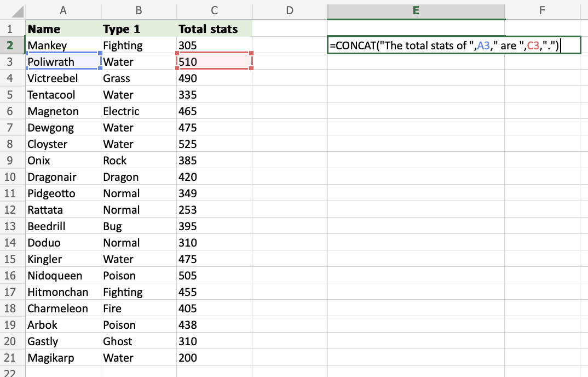Click the Ghost type cell for Gastly
Image resolution: width=588 pixels, height=377 pixels.
pyautogui.click(x=139, y=341)
